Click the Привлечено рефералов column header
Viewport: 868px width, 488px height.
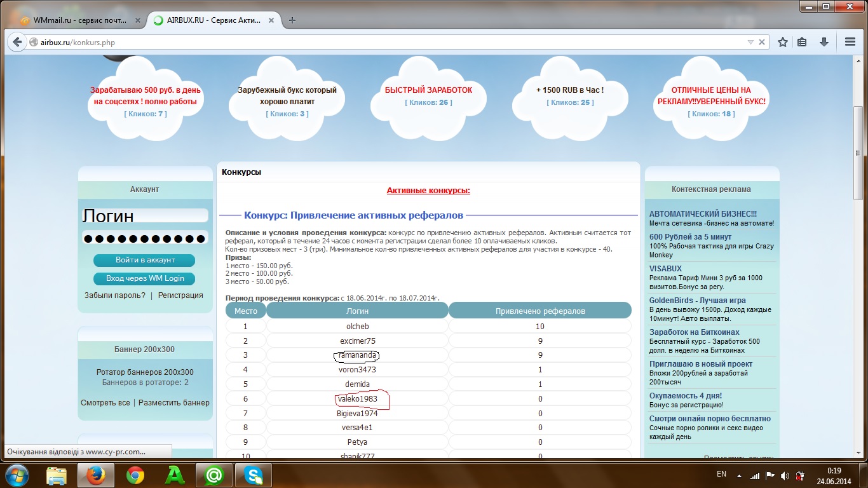[540, 311]
